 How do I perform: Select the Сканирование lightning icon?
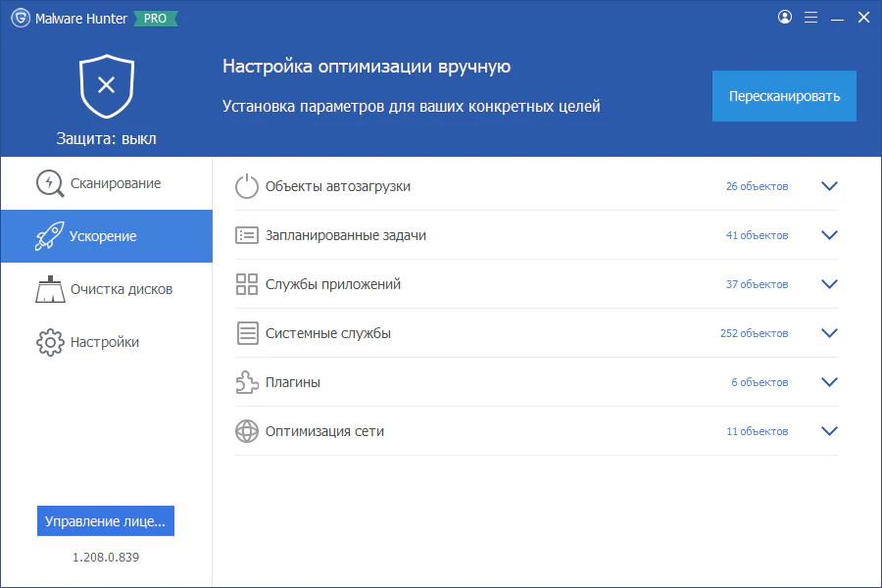49,182
